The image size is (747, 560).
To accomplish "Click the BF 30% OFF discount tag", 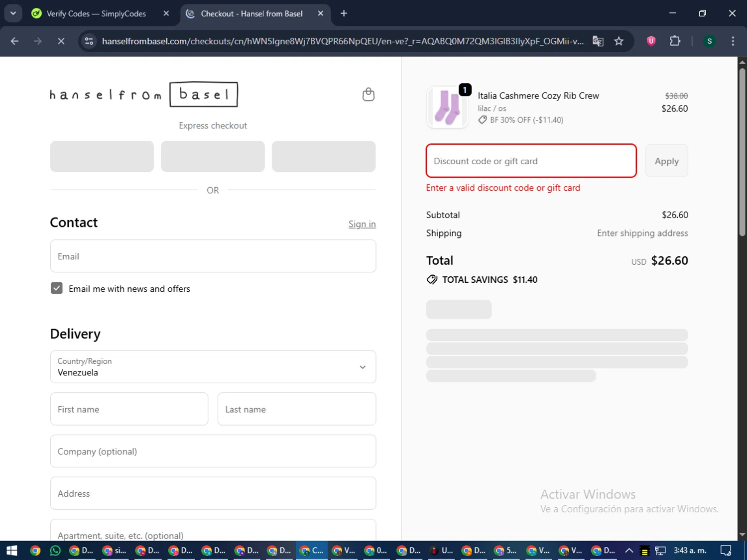I will pyautogui.click(x=520, y=120).
